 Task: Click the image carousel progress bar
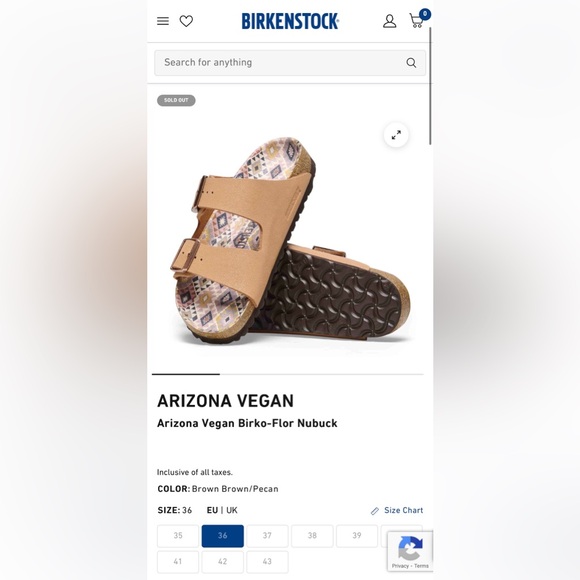[x=288, y=374]
